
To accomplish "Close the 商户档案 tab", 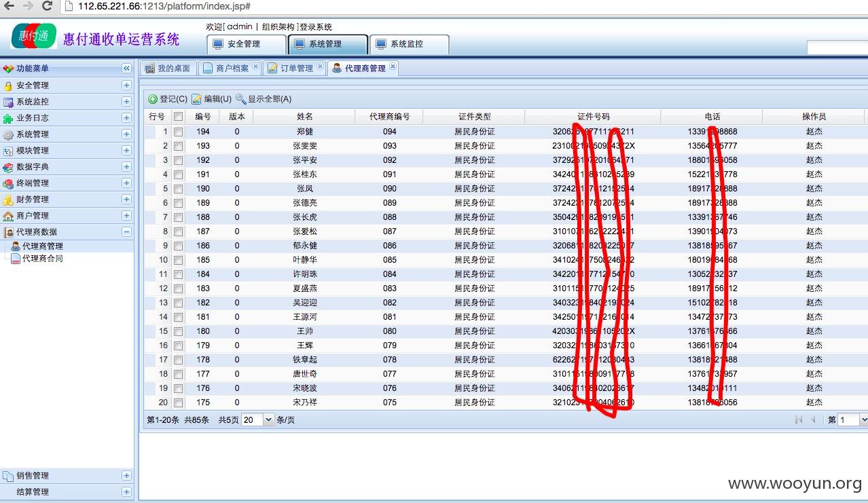I will click(255, 67).
